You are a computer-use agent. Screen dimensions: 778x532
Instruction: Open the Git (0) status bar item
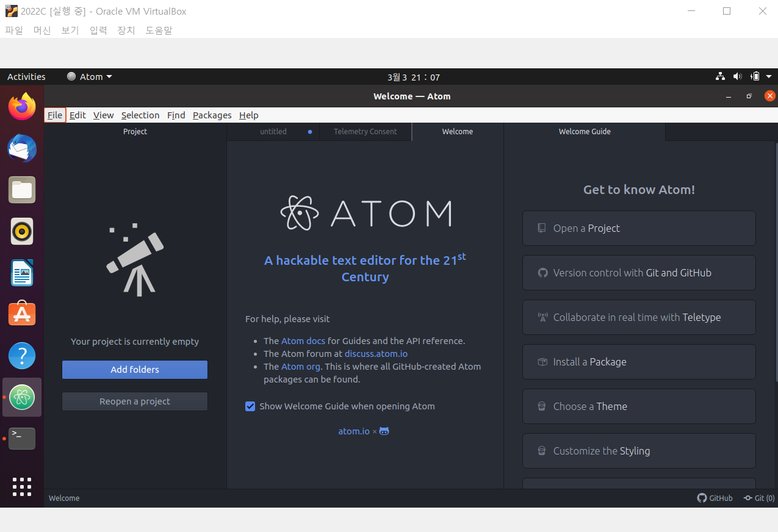(759, 498)
